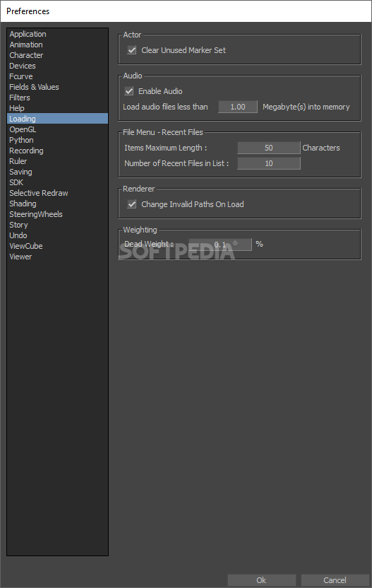Switch to OpenGL preferences
The width and height of the screenshot is (372, 588).
(57, 129)
